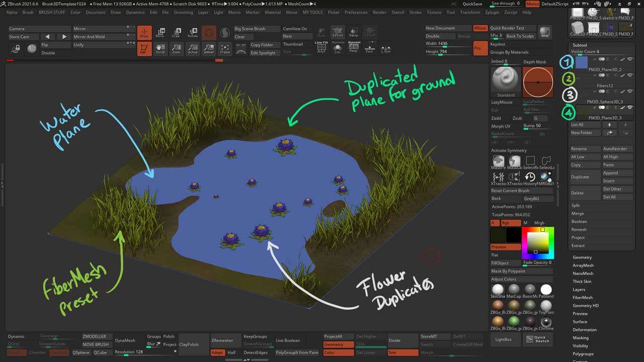Click the L.Sym local symmetry icon
Viewport: 644px width, 362px height.
click(x=386, y=48)
